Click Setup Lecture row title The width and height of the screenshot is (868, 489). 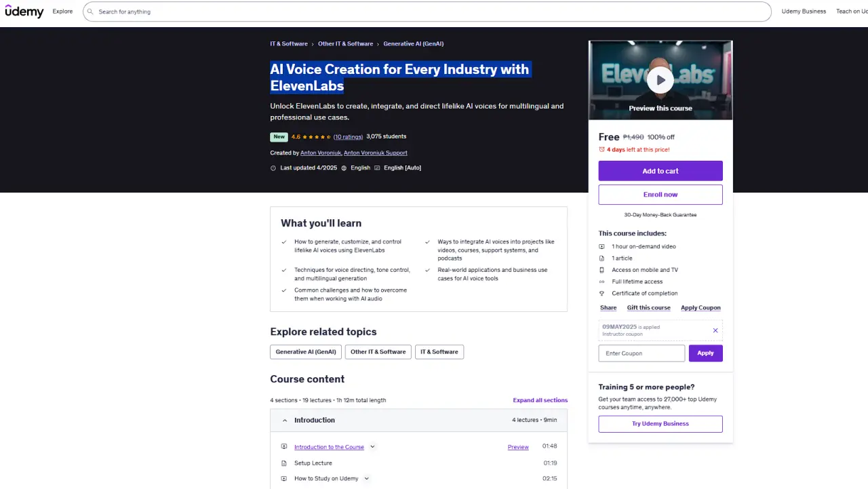pos(313,463)
